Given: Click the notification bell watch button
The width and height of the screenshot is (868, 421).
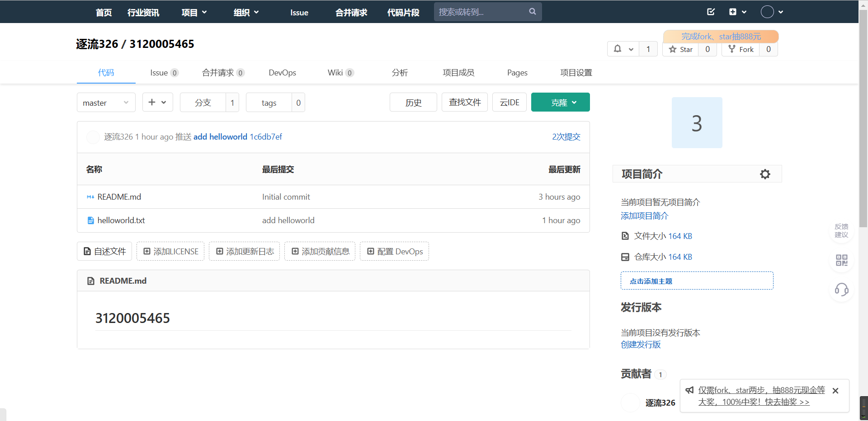Looking at the screenshot, I should [x=623, y=49].
